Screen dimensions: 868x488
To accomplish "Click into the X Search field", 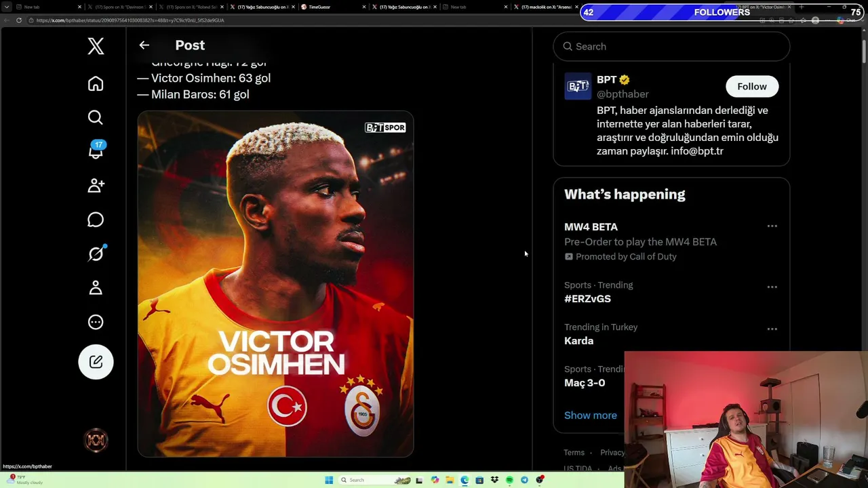I will pyautogui.click(x=671, y=47).
